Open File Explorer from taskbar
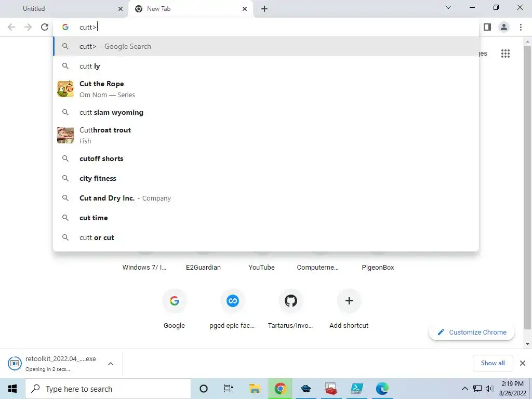 point(255,389)
